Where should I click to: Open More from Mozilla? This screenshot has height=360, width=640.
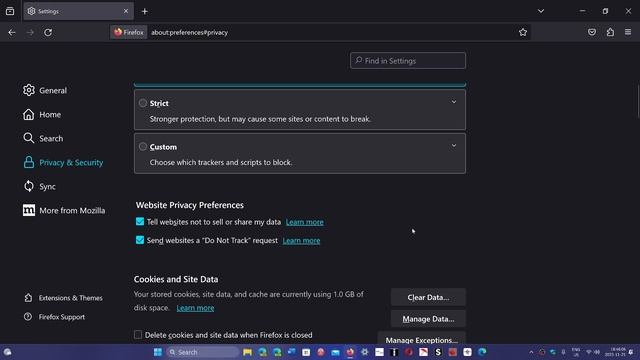[64, 211]
